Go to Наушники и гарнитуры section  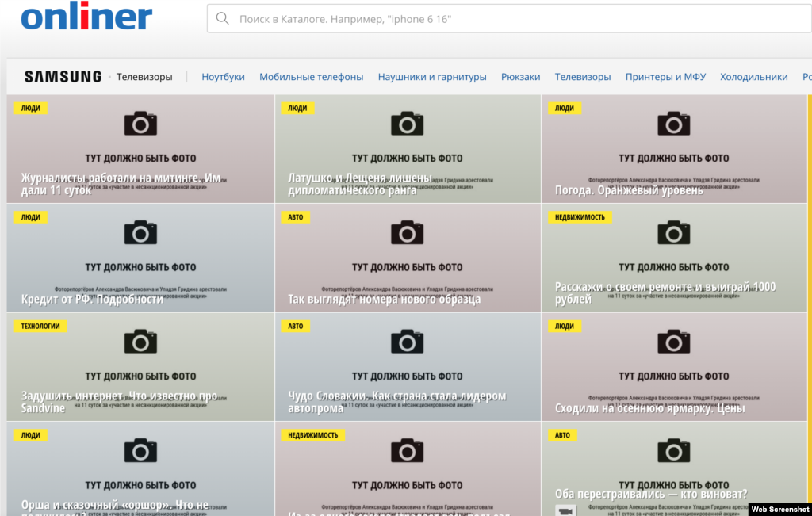click(432, 77)
